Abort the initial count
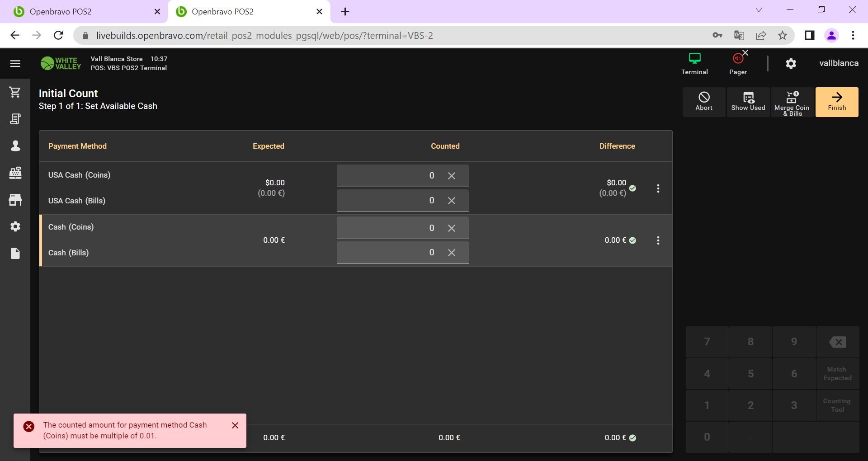 click(704, 102)
